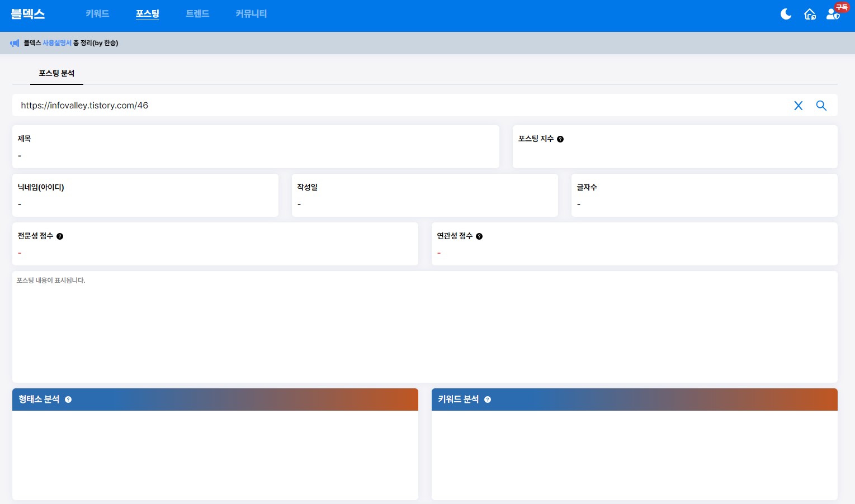
Task: Click the 포스팅 내용이 표시됩니다 content area
Action: 425,327
